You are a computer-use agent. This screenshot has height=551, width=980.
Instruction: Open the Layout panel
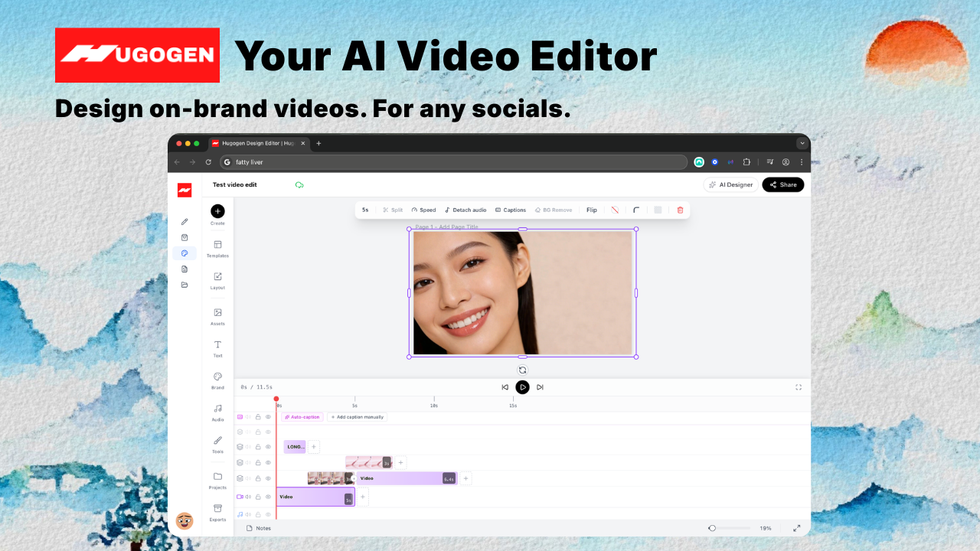217,281
